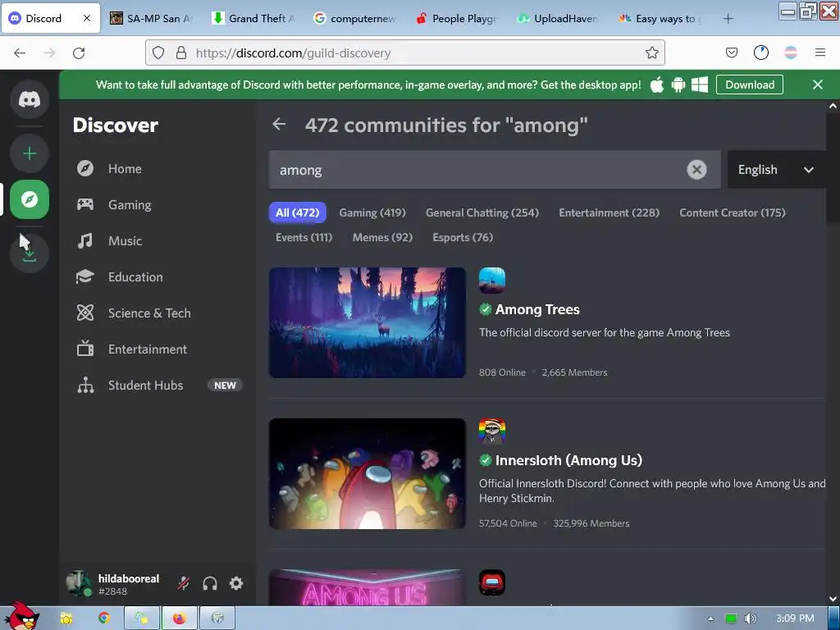Click Among Trees server avatar icon
840x630 pixels.
click(x=492, y=281)
